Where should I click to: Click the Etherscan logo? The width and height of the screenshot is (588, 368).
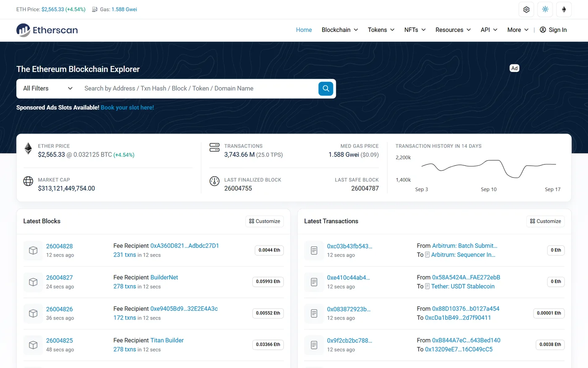tap(47, 30)
